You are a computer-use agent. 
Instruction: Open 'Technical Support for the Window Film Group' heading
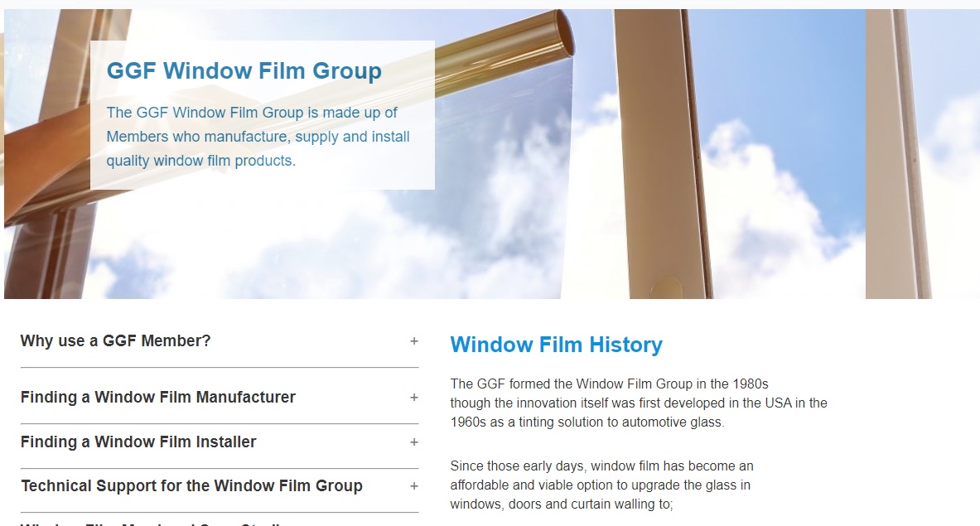192,486
